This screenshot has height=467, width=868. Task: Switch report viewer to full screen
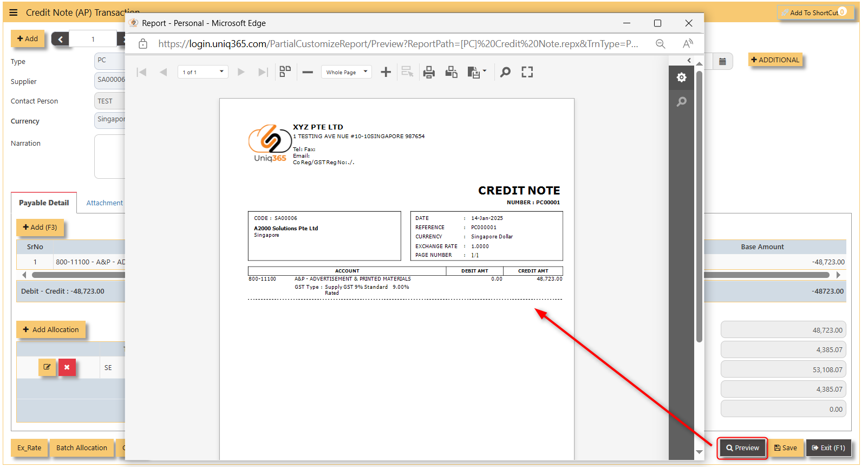[527, 72]
